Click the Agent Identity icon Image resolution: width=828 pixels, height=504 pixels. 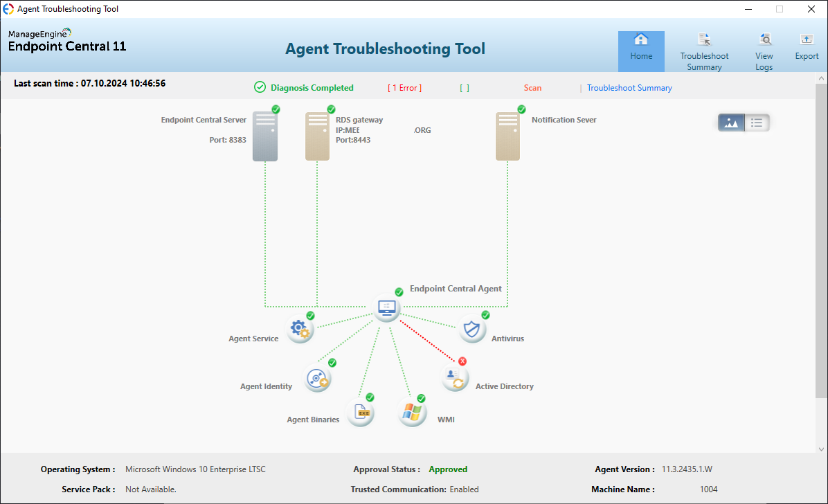tap(317, 378)
